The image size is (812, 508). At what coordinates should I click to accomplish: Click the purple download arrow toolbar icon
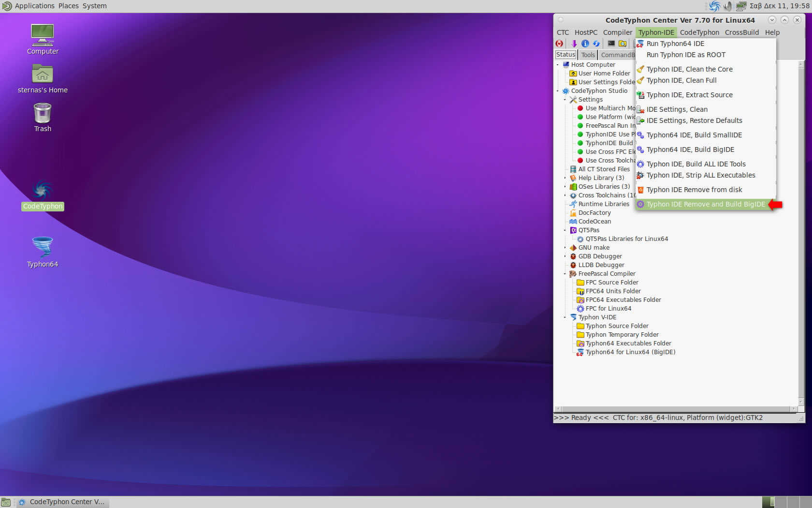coord(574,44)
